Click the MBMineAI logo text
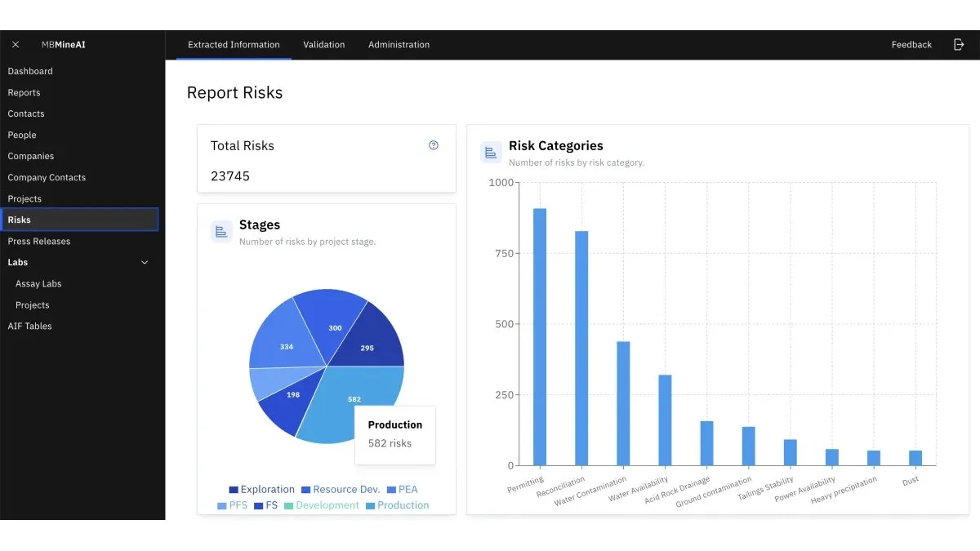This screenshot has width=980, height=551. point(64,45)
